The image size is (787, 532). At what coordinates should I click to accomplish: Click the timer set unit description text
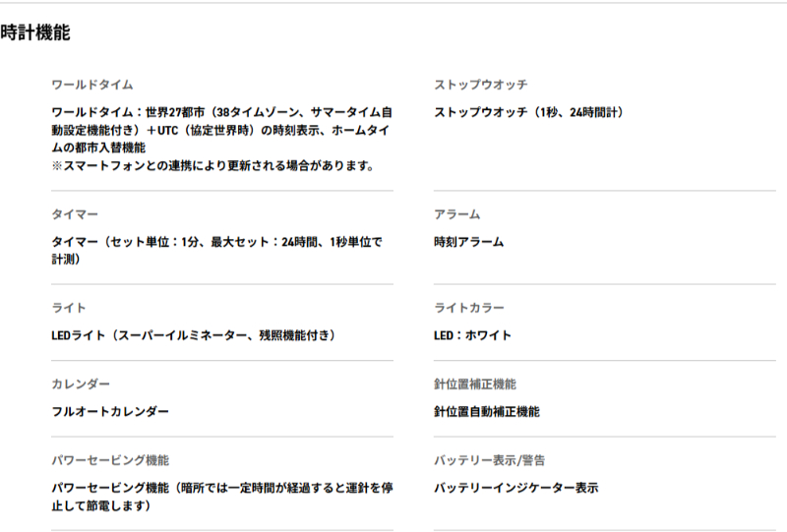pos(216,251)
